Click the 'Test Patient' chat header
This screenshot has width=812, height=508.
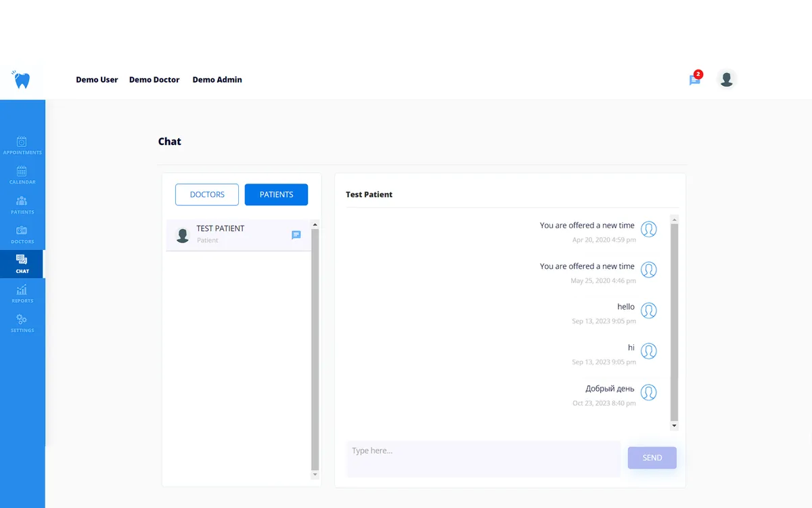369,194
